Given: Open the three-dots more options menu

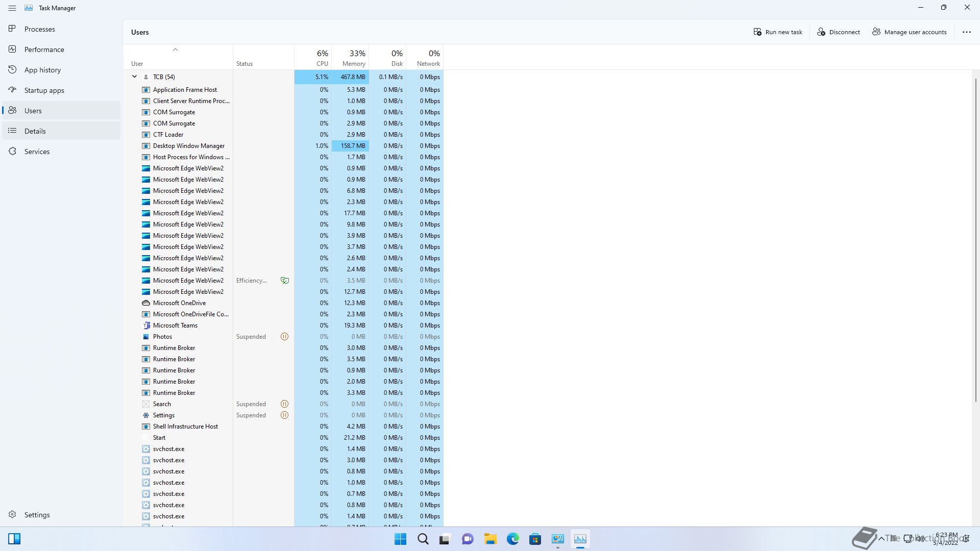Looking at the screenshot, I should pos(966,32).
